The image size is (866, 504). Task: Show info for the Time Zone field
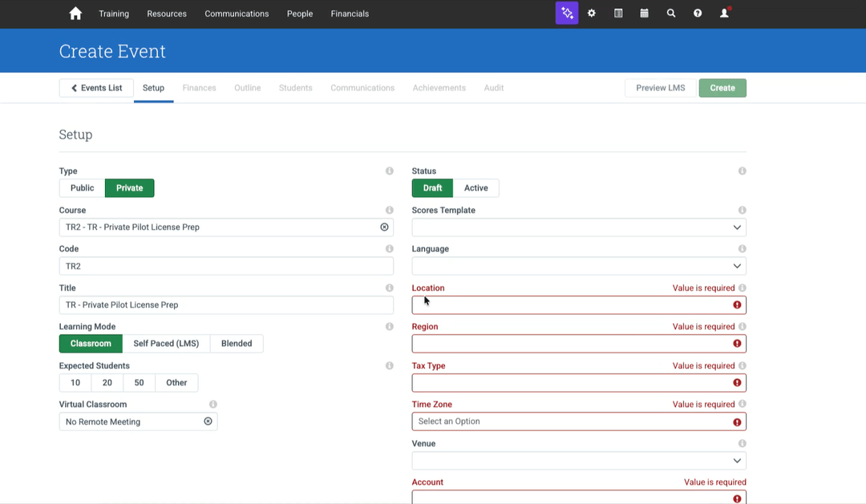[x=743, y=405]
